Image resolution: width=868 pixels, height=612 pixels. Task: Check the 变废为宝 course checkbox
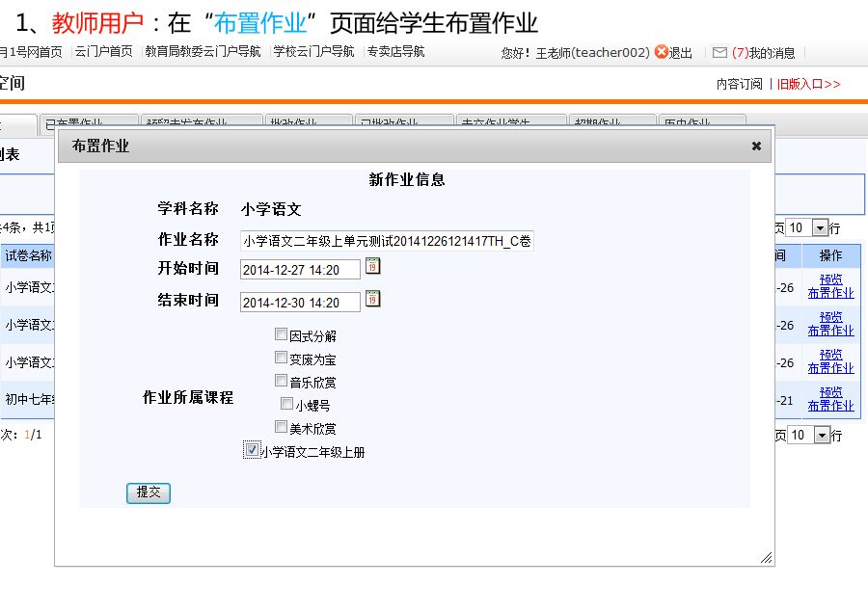click(281, 358)
